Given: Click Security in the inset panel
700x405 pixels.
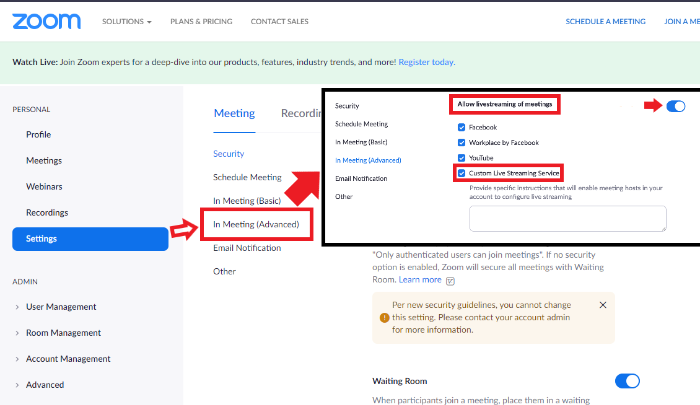Looking at the screenshot, I should 347,106.
